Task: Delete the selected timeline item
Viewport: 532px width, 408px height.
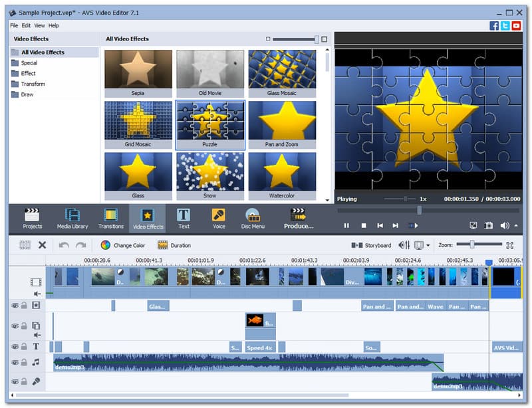Action: point(42,245)
